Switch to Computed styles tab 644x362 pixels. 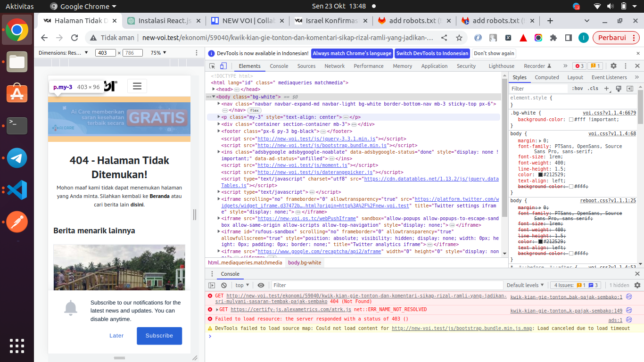tap(547, 77)
